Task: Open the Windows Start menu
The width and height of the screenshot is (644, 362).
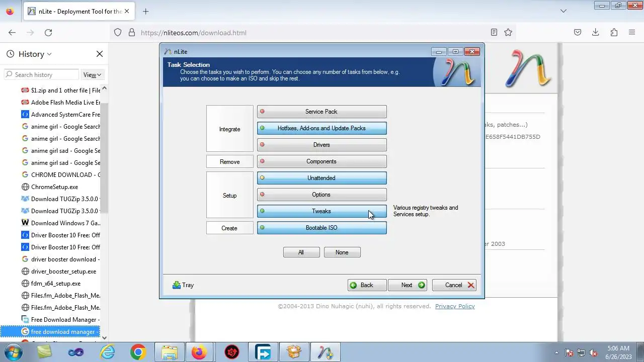Action: pos(14,352)
